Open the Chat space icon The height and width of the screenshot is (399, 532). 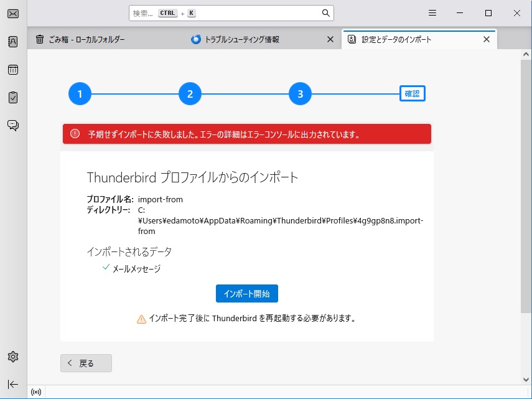coord(13,125)
